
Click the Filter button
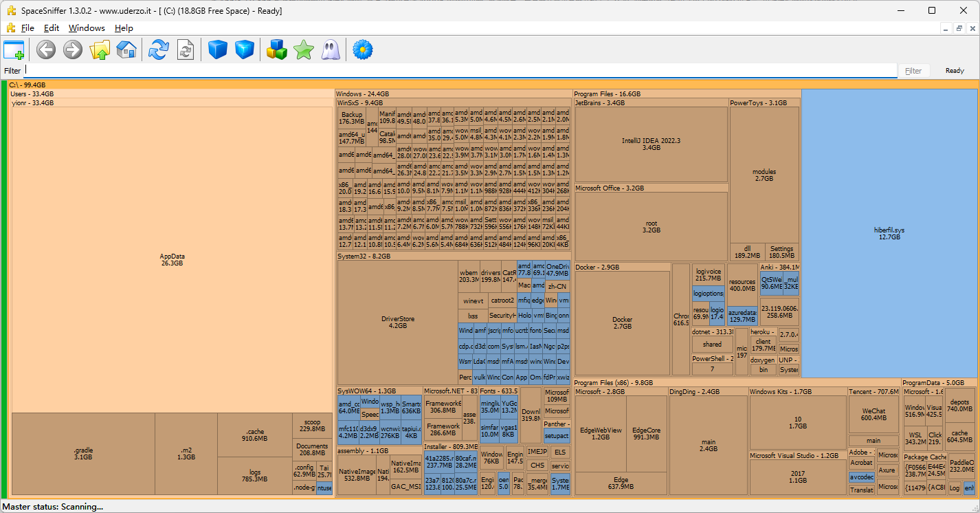click(913, 71)
